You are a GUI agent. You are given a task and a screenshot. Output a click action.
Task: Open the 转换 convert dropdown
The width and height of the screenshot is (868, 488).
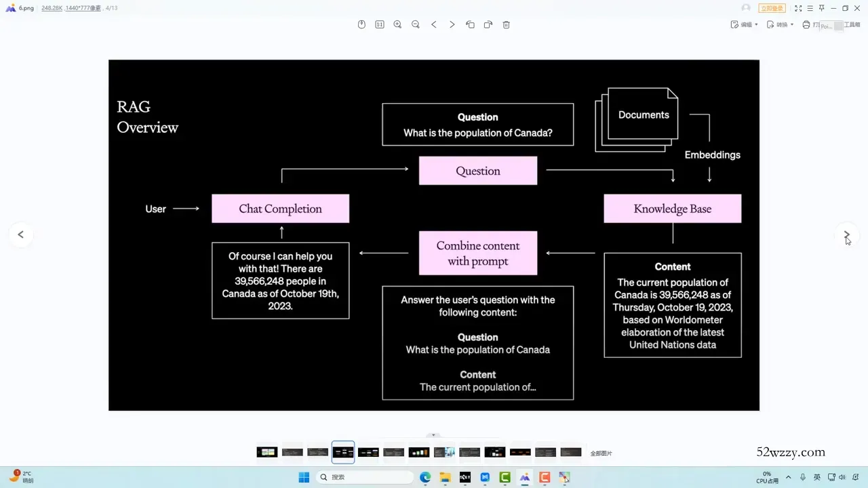point(780,24)
